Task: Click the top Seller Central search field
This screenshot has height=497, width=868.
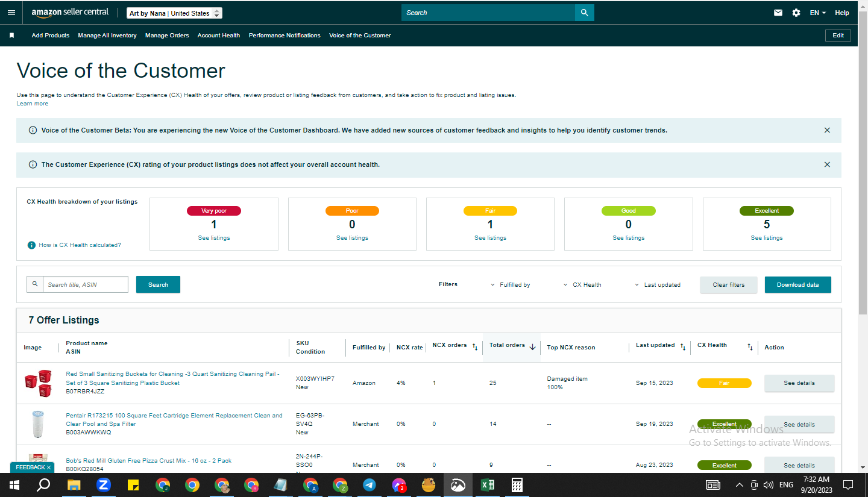Action: click(x=488, y=13)
